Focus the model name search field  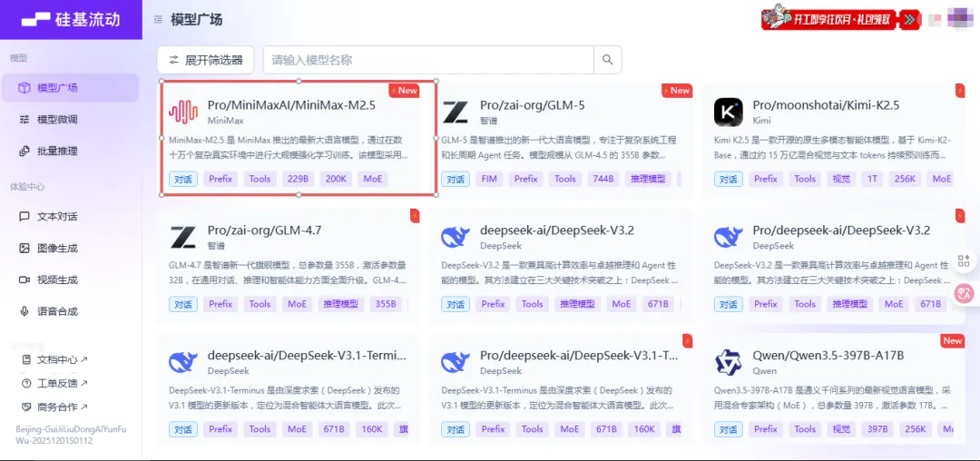[x=428, y=60]
